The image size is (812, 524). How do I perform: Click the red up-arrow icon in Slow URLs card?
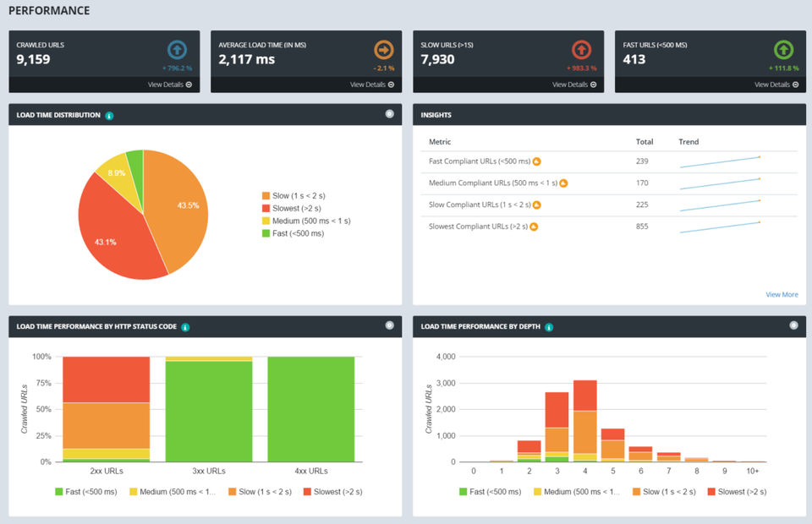pyautogui.click(x=582, y=50)
